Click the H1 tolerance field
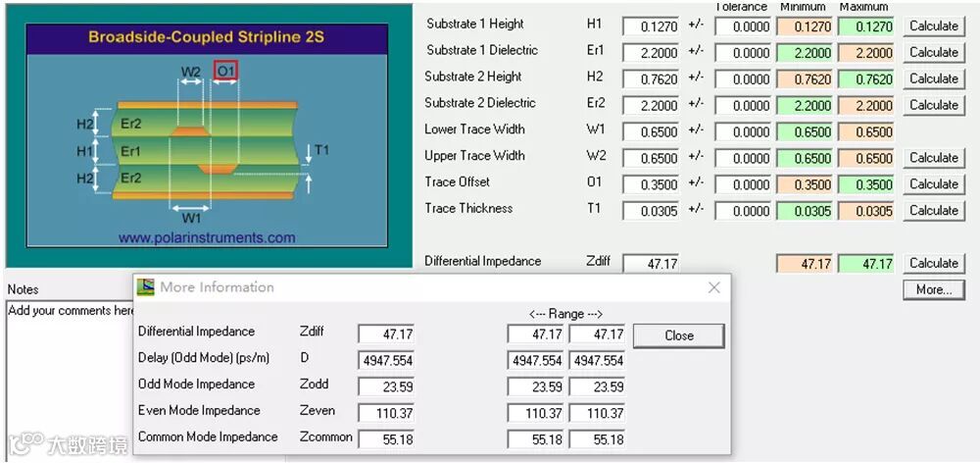Viewport: 980px width, 463px height. 743,26
